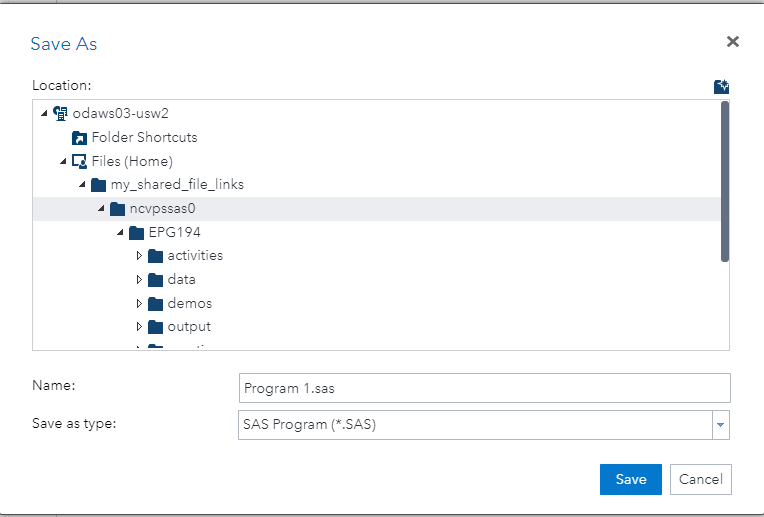Select the data folder
Screen dimensions: 764x517
point(181,280)
